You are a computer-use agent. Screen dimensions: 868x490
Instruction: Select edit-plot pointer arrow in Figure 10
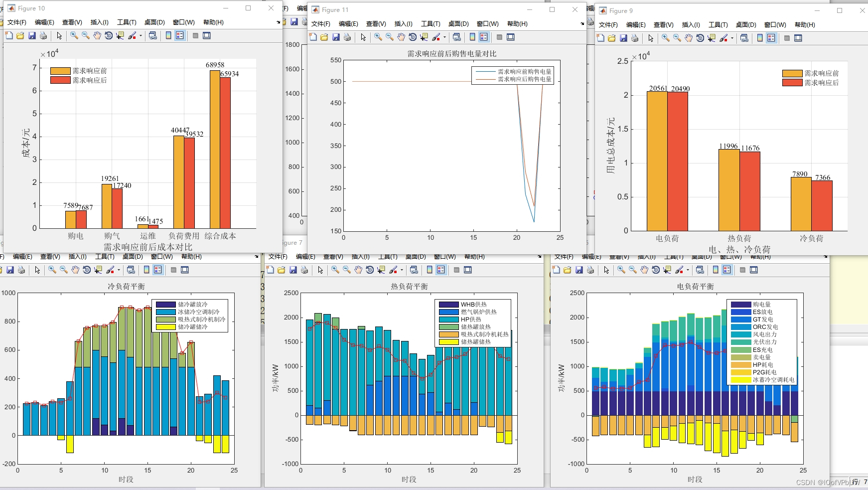[x=59, y=35]
